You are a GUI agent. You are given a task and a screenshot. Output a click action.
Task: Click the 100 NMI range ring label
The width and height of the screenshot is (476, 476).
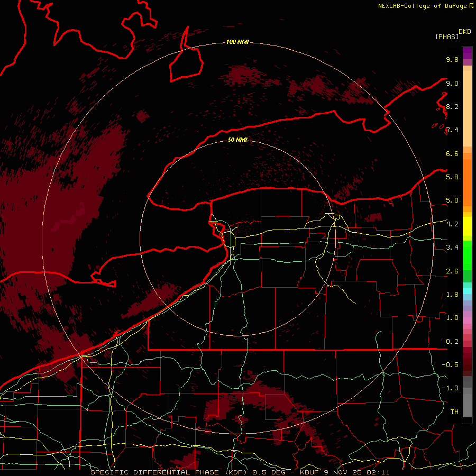237,42
